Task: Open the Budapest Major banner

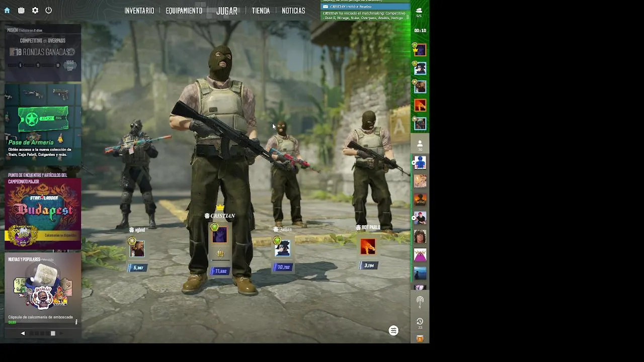Action: (x=43, y=214)
